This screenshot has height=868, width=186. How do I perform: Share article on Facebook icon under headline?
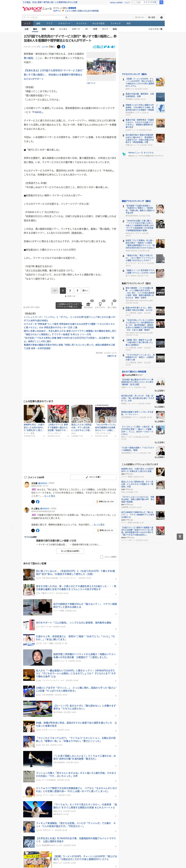[x=63, y=47]
